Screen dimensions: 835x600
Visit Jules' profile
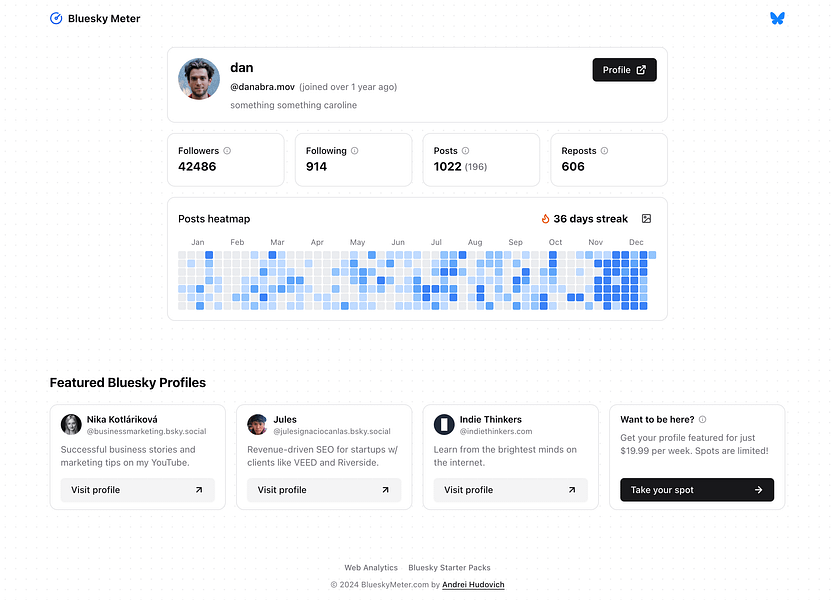click(x=324, y=490)
